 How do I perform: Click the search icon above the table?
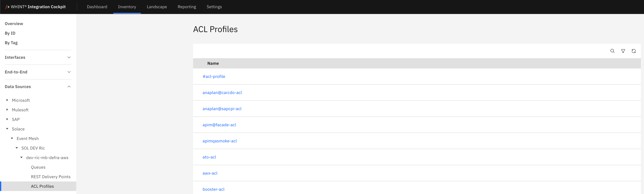point(612,51)
